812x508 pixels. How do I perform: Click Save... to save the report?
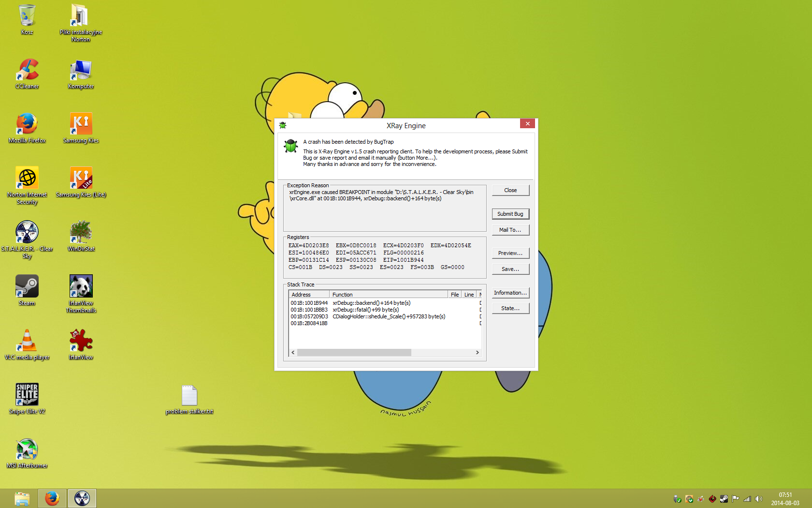pos(510,269)
